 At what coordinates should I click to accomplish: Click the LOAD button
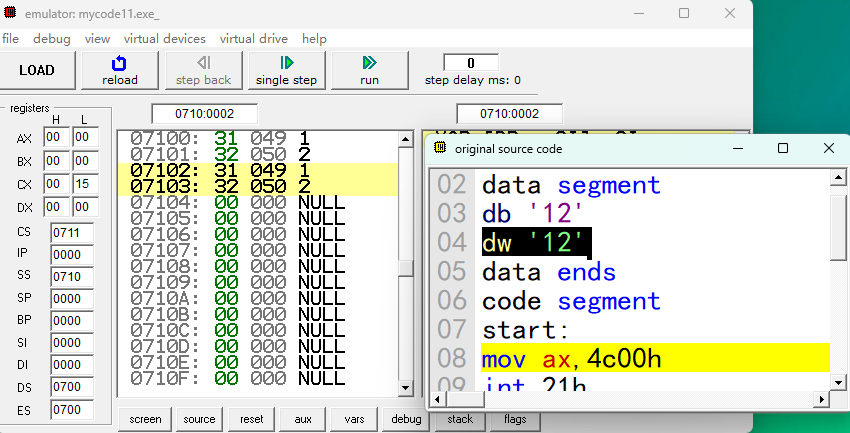(x=36, y=70)
